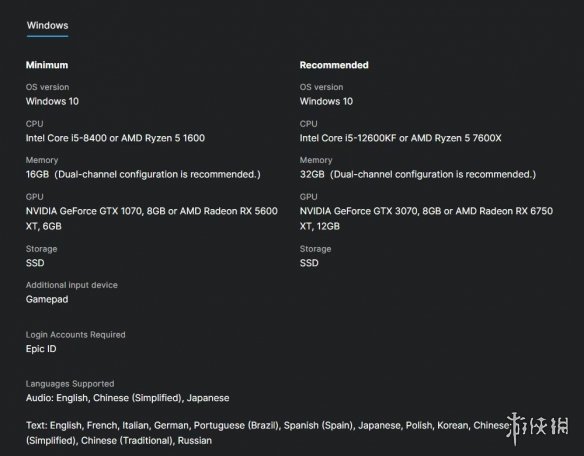Click the Audio languages line
This screenshot has height=456, width=584.
click(127, 398)
